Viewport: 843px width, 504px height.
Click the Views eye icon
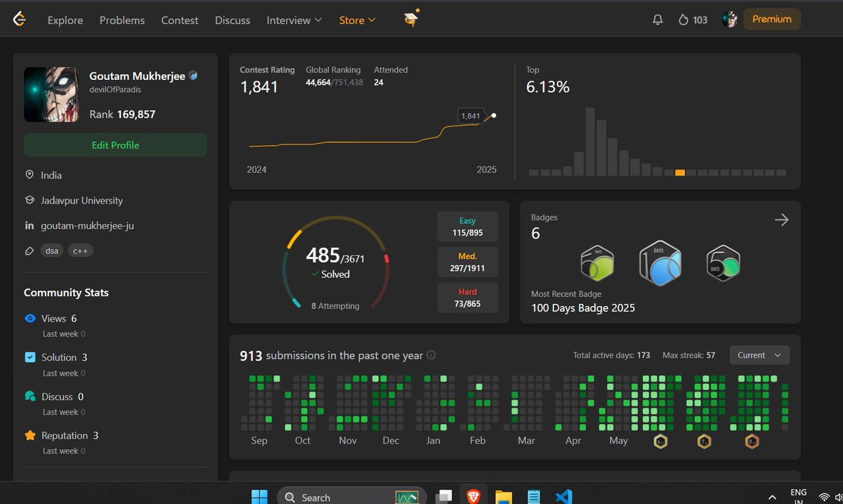coord(30,319)
